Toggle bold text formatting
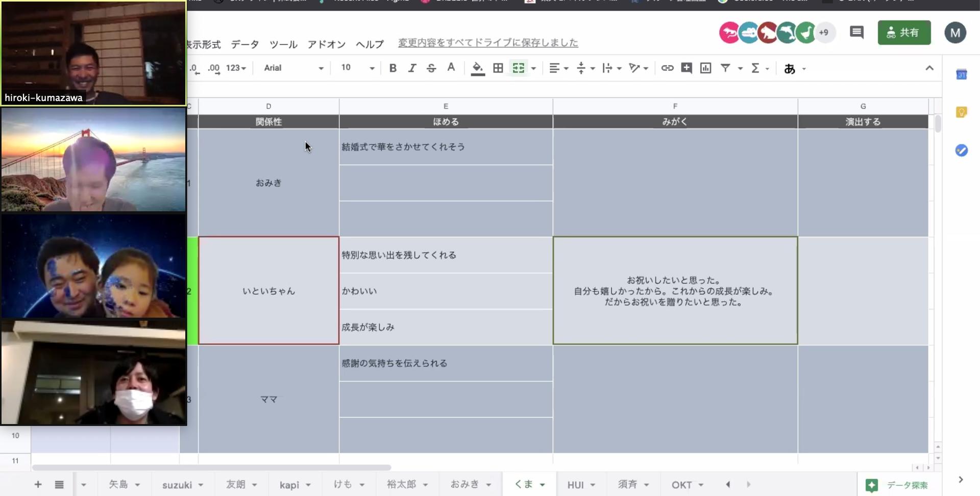Image resolution: width=980 pixels, height=496 pixels. point(393,68)
